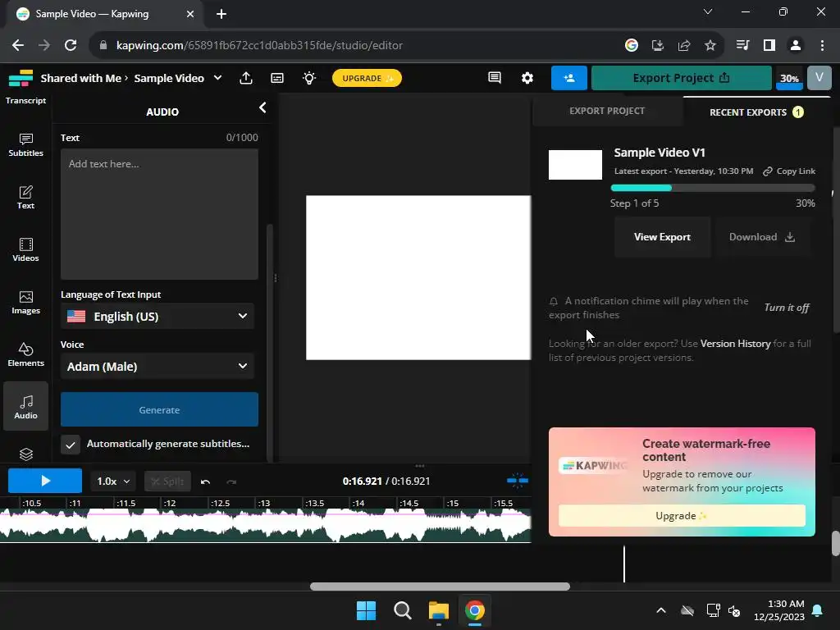This screenshot has width=840, height=630.
Task: Open the Voice dropdown showing Adam (Male)
Action: pyautogui.click(x=157, y=366)
